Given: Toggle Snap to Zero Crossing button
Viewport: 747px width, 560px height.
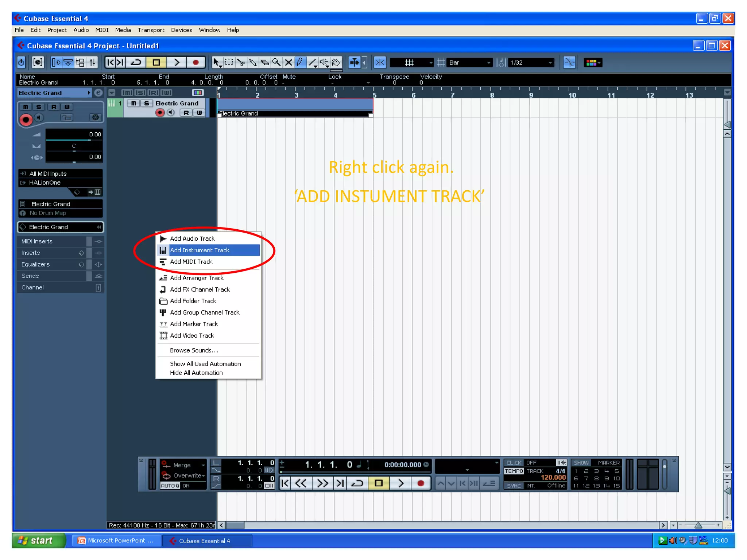Looking at the screenshot, I should (569, 63).
